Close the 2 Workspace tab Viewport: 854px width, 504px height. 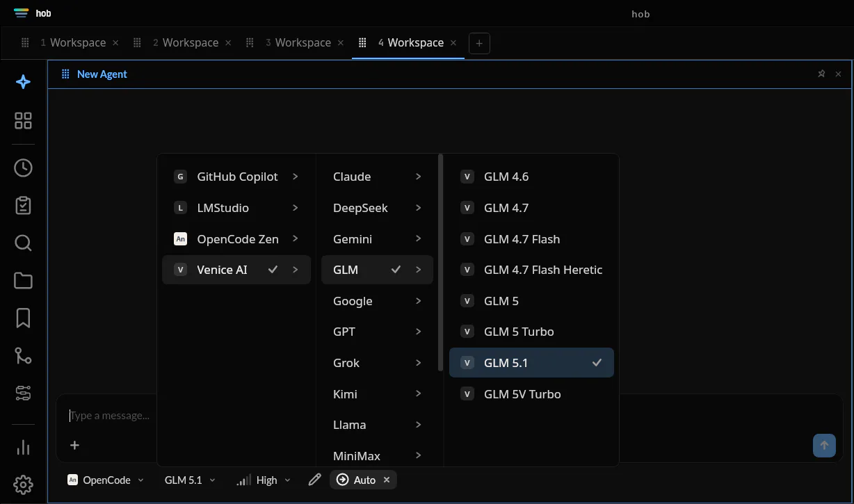pos(228,42)
